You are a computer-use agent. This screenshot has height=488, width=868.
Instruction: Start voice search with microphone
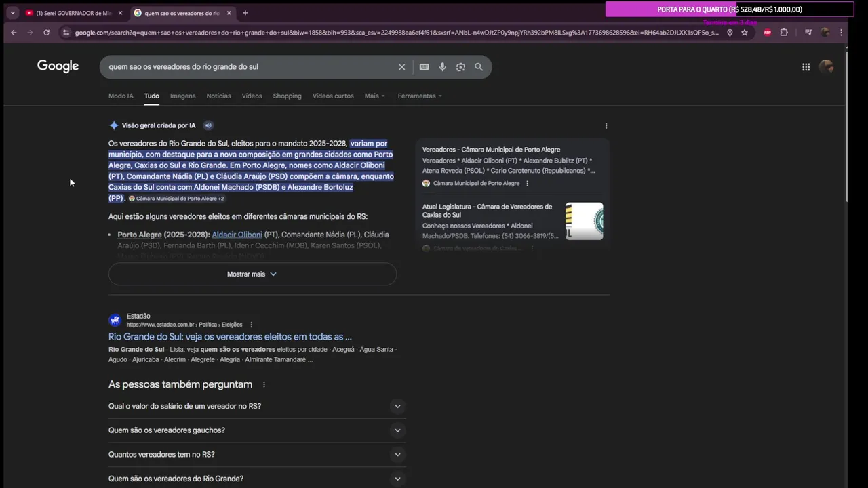tap(442, 67)
